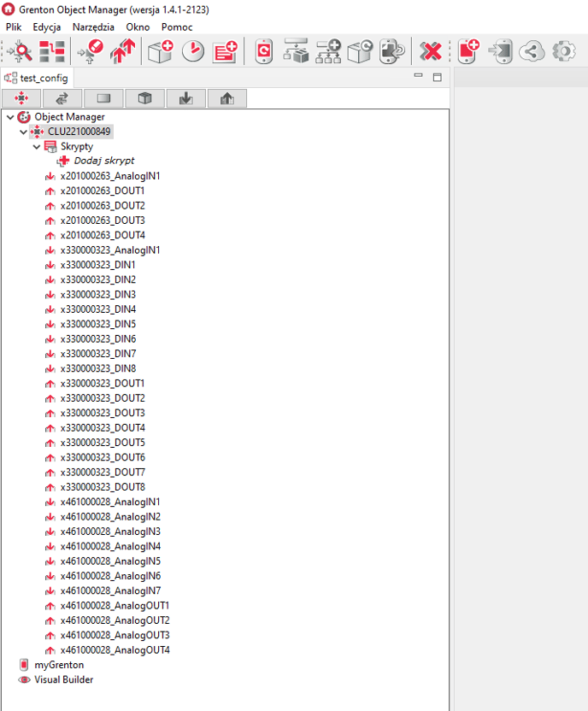
Task: Click the cloud share toolbar icon
Action: [x=532, y=51]
